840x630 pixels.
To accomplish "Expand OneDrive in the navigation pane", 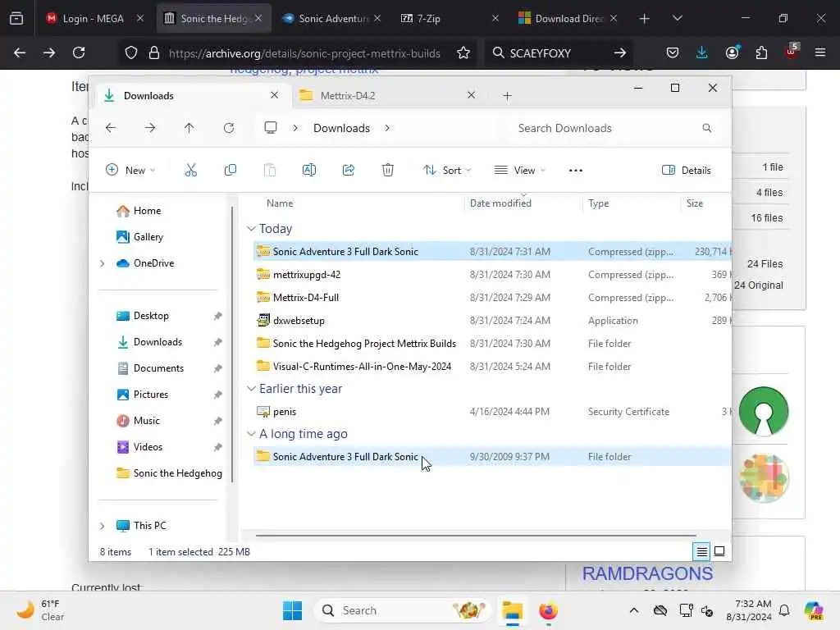I will (x=102, y=263).
